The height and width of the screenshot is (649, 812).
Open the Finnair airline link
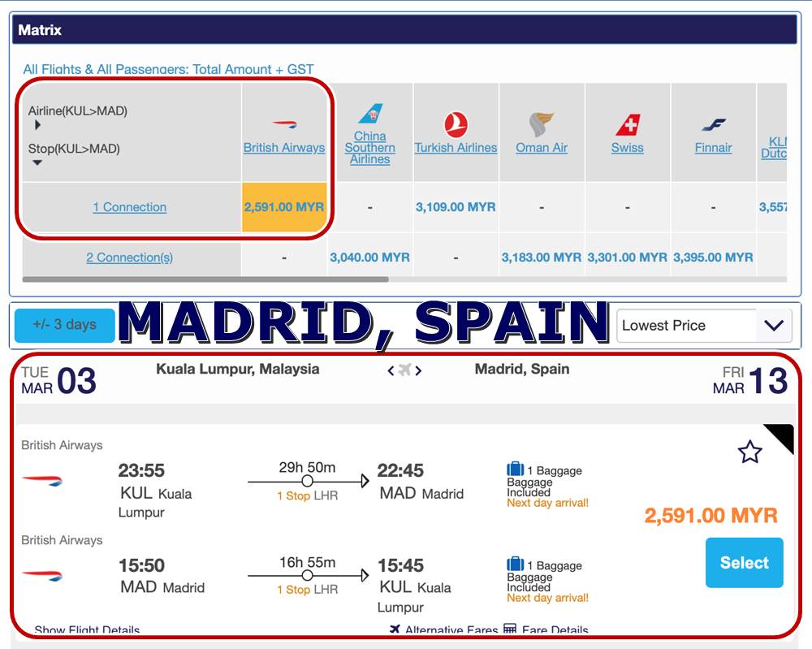[x=714, y=148]
